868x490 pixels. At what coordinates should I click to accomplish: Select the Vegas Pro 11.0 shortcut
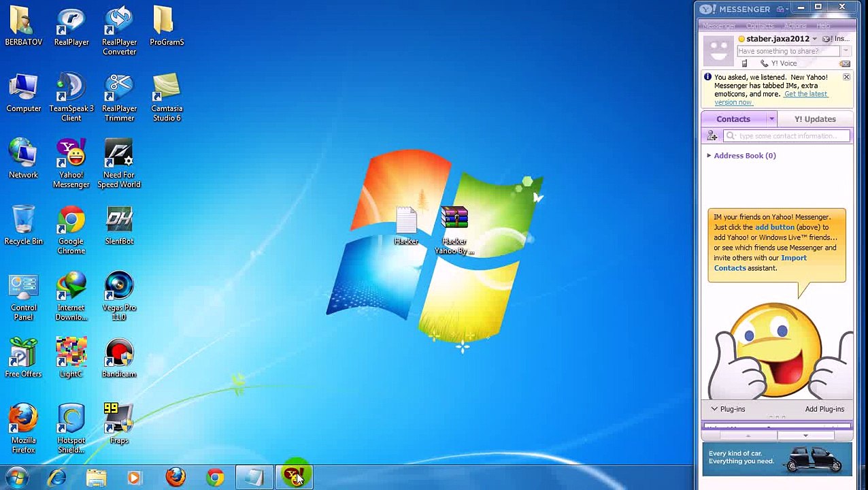(x=119, y=297)
